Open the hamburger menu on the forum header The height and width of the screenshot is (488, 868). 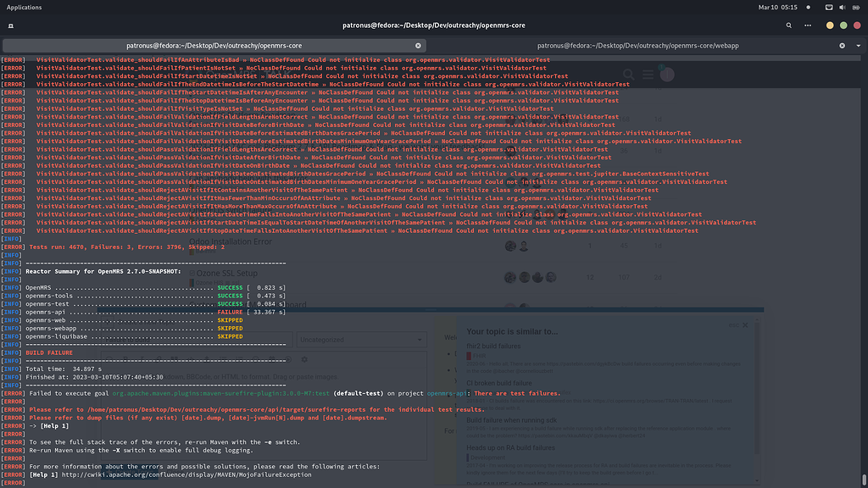pyautogui.click(x=648, y=75)
